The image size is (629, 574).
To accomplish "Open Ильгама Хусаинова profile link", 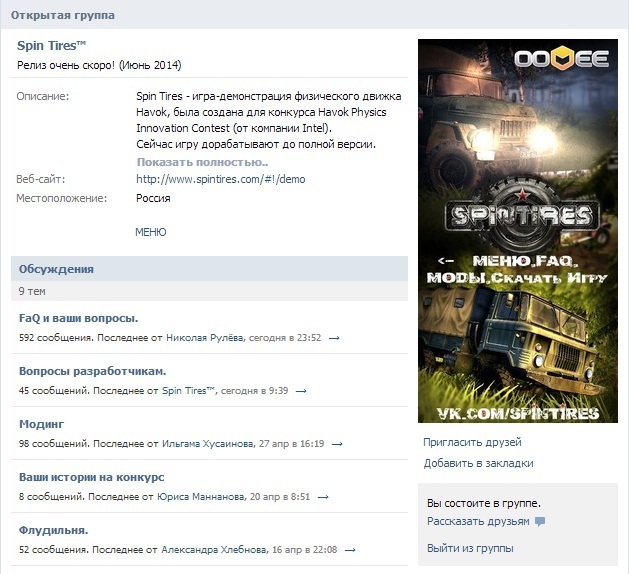I will point(207,444).
